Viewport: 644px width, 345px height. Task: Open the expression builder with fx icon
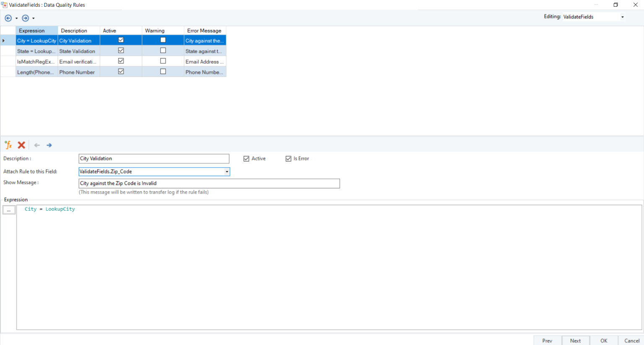click(8, 145)
